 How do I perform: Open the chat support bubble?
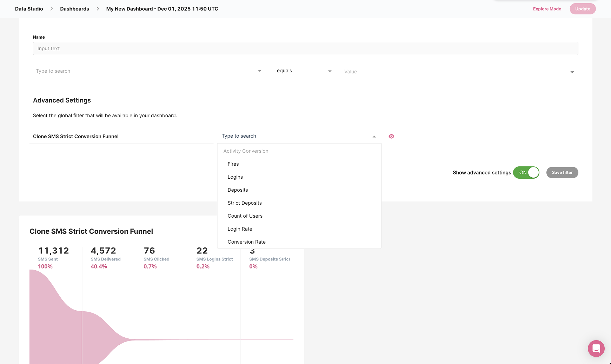point(596,348)
